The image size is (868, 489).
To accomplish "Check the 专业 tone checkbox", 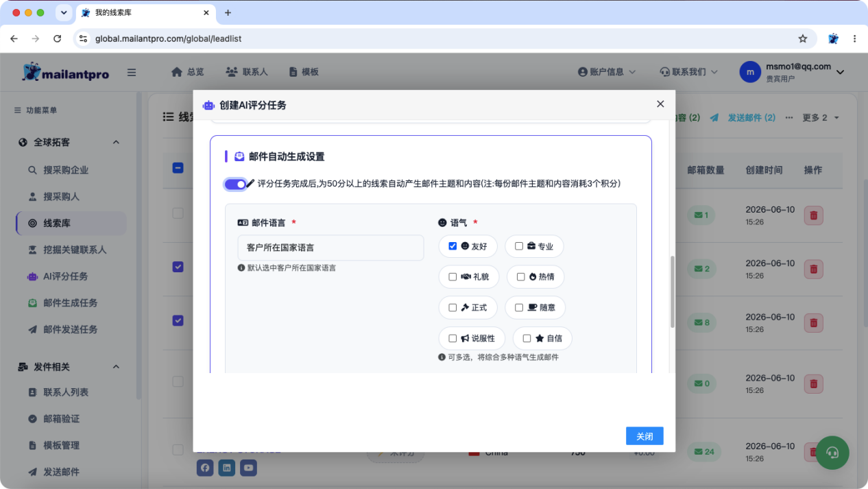I will tap(519, 246).
